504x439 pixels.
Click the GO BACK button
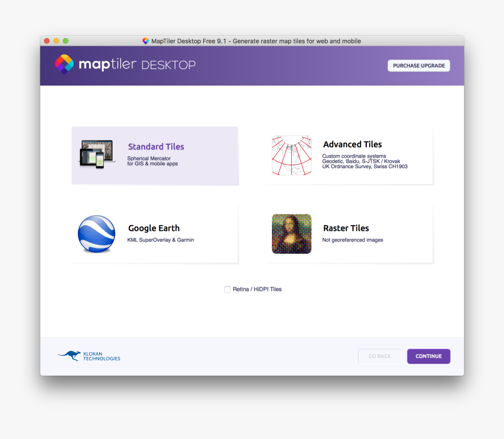pos(379,356)
